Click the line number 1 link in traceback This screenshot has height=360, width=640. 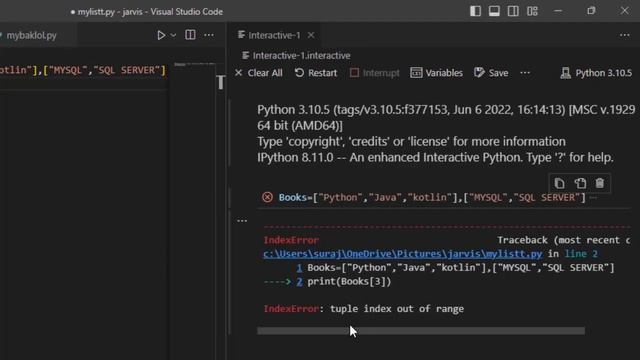299,268
